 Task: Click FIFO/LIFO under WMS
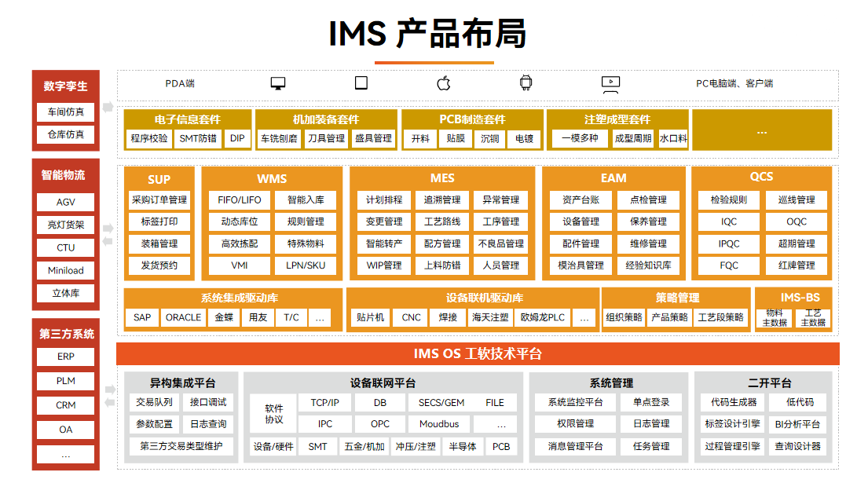pyautogui.click(x=239, y=199)
